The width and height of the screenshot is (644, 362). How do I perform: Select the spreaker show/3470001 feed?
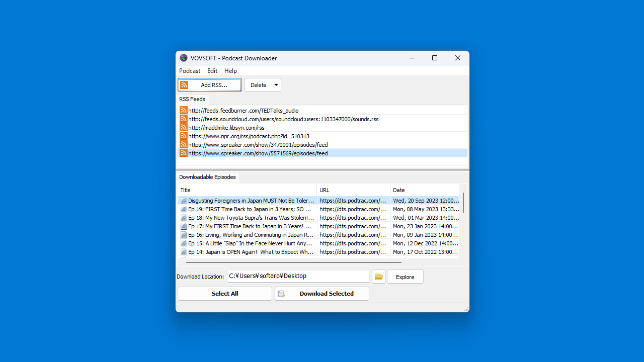tap(323, 144)
